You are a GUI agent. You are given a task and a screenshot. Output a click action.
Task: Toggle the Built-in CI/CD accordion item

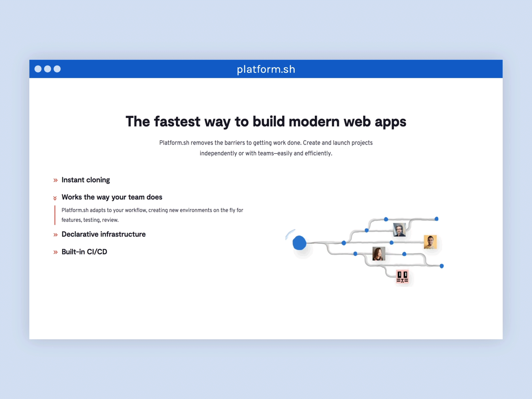coord(84,252)
